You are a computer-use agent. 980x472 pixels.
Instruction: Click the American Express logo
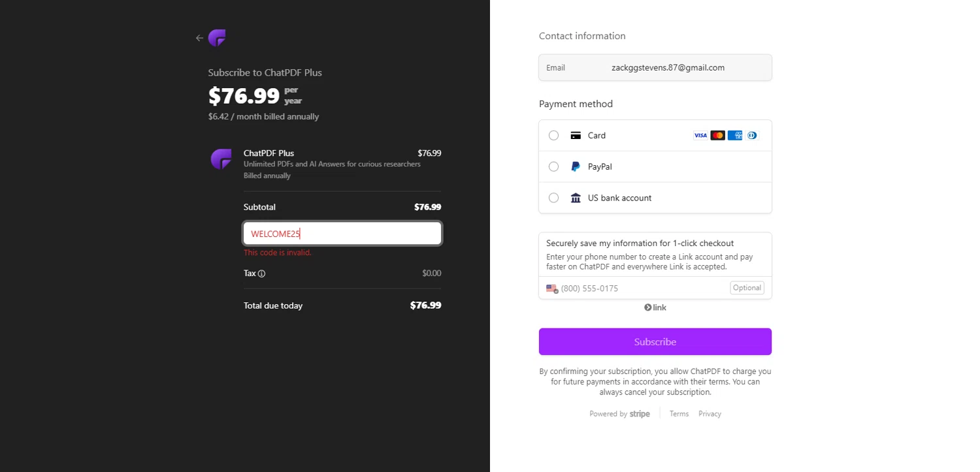pyautogui.click(x=734, y=136)
